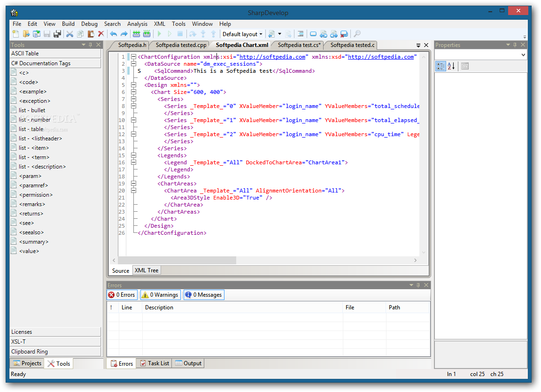Pin the Properties panel with pushpin
541x392 pixels.
click(515, 45)
